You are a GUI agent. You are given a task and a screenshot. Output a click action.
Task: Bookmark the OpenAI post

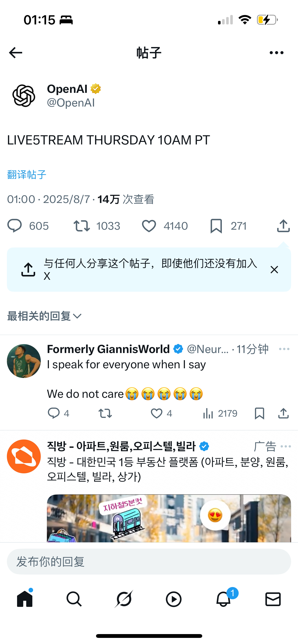click(216, 226)
